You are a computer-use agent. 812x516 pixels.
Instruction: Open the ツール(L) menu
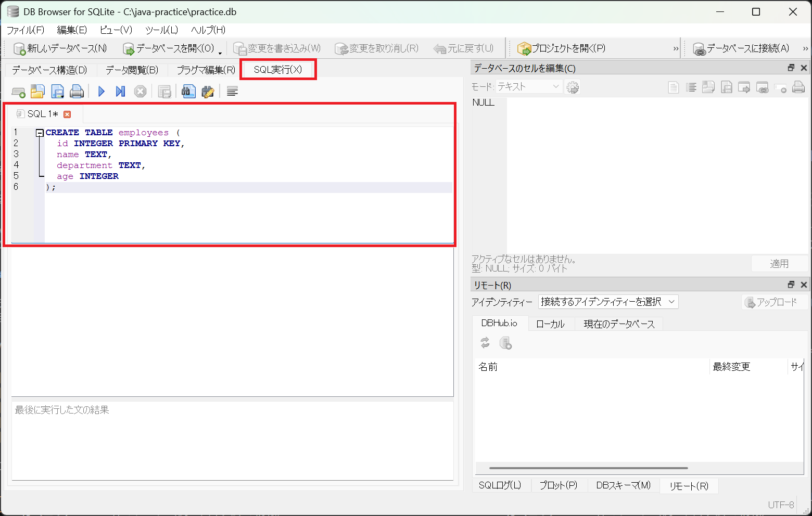[x=161, y=30]
